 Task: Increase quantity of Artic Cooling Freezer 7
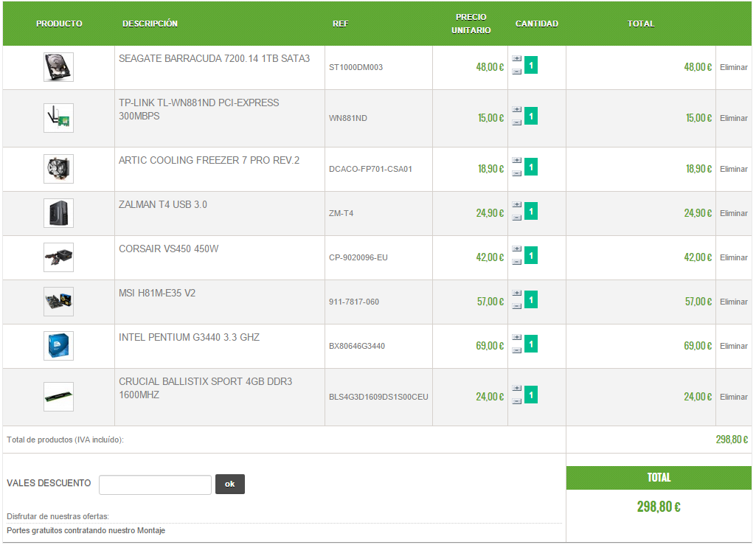(516, 160)
